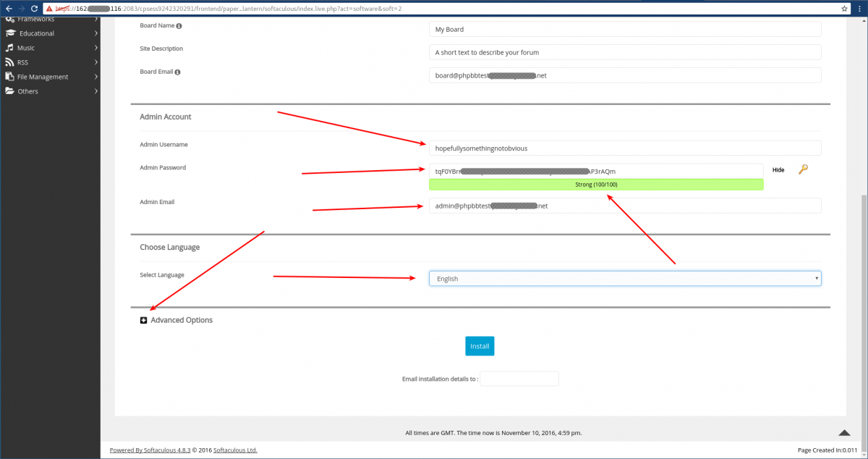The height and width of the screenshot is (459, 868).
Task: Click the Admin Username label
Action: pos(163,144)
